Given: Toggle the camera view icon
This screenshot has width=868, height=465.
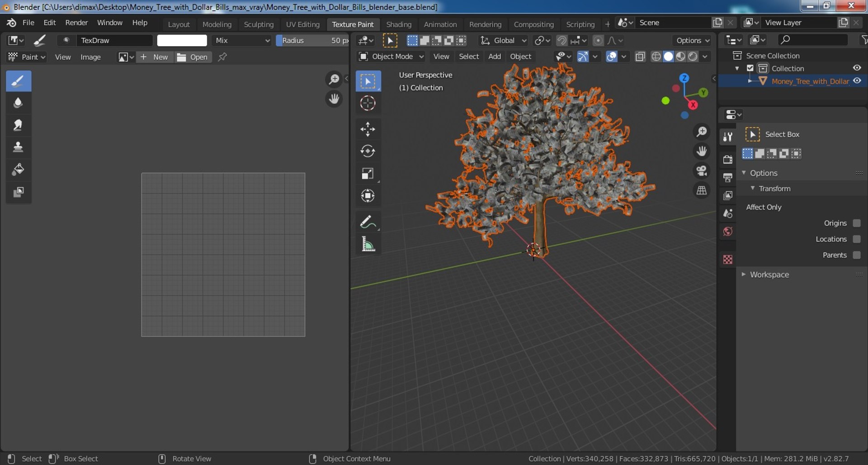Looking at the screenshot, I should coord(702,171).
